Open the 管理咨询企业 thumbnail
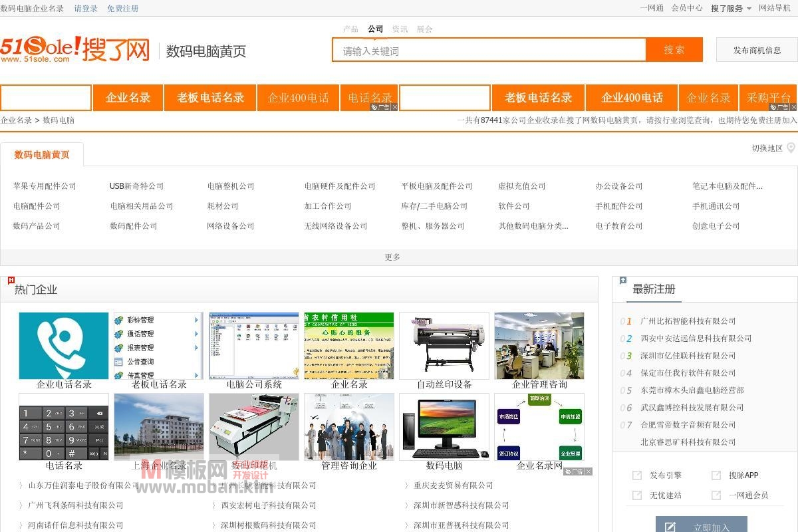 click(x=349, y=427)
